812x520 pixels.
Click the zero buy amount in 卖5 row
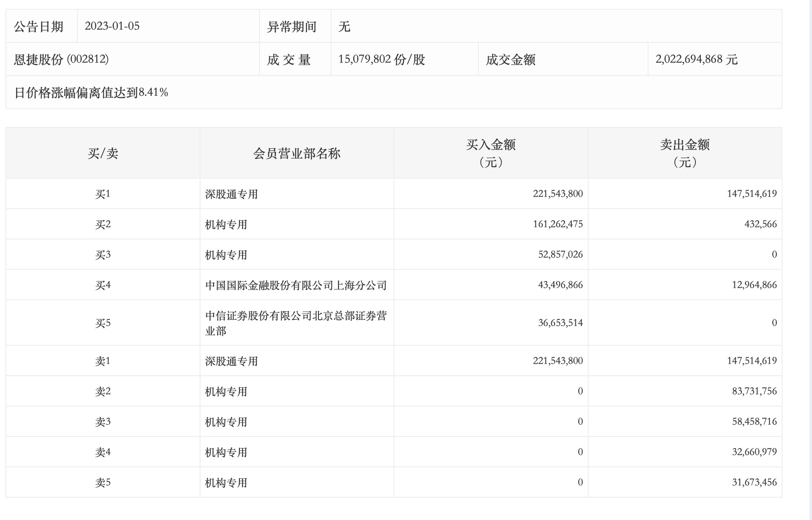[x=580, y=482]
